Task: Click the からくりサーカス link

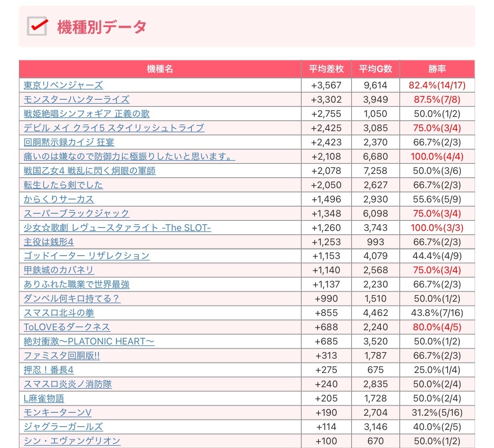Action: click(59, 199)
